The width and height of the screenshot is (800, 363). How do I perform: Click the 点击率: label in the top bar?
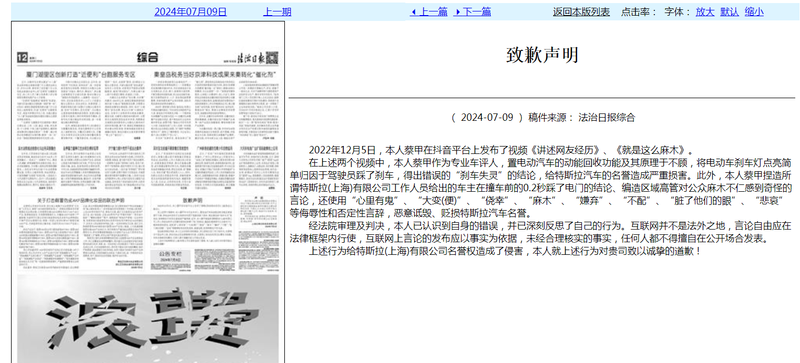tap(639, 12)
